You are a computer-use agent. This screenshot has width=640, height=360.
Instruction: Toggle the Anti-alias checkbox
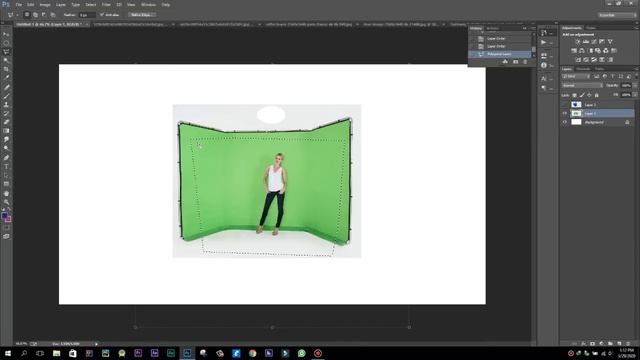pos(102,15)
